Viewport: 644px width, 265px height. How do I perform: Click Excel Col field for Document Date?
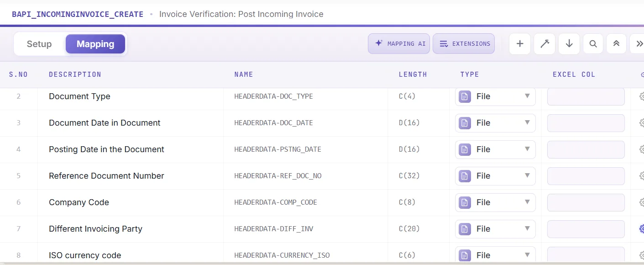(x=586, y=123)
